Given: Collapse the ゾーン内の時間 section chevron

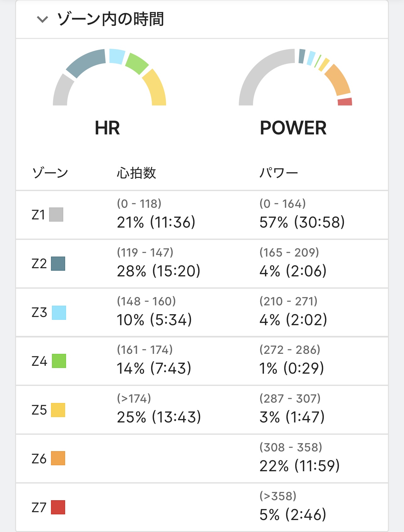Looking at the screenshot, I should 42,20.
